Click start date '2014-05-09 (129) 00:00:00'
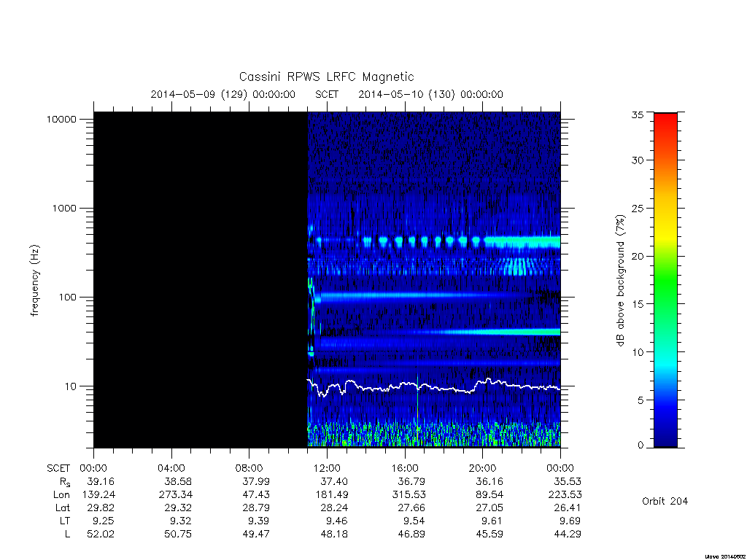Image resolution: width=747 pixels, height=560 pixels. coord(223,94)
